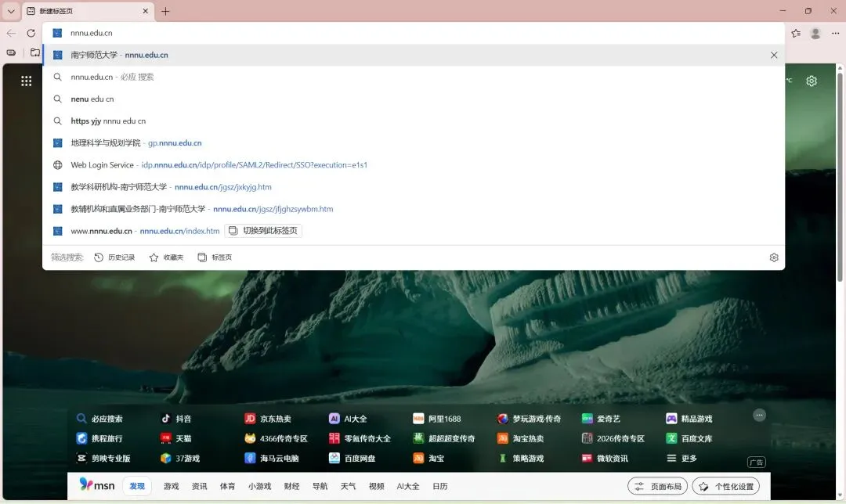
Task: Open the 梦玩游戏传奇 quick link
Action: (529, 419)
